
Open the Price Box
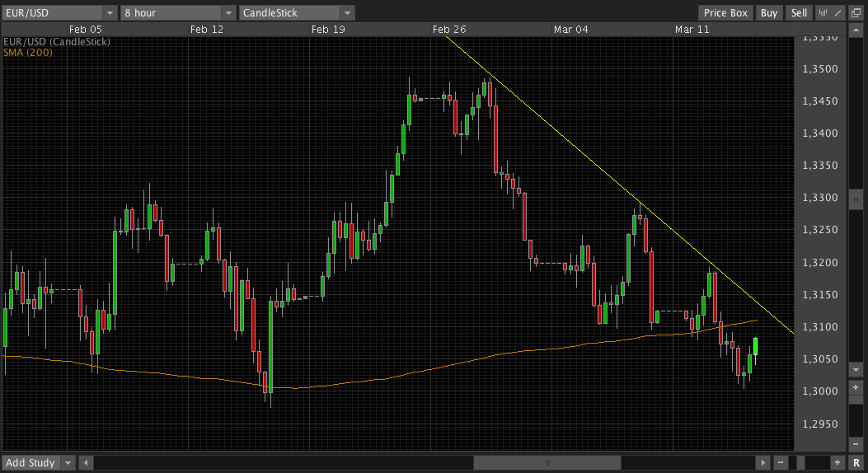(x=725, y=12)
